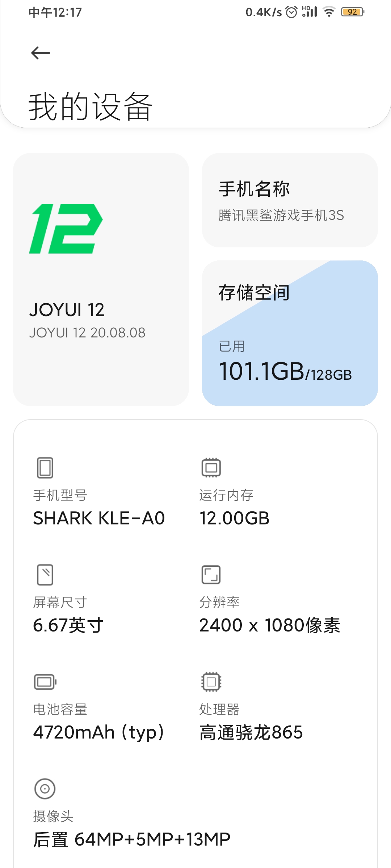Tap the 我的设备 page title
The width and height of the screenshot is (391, 868).
(91, 106)
